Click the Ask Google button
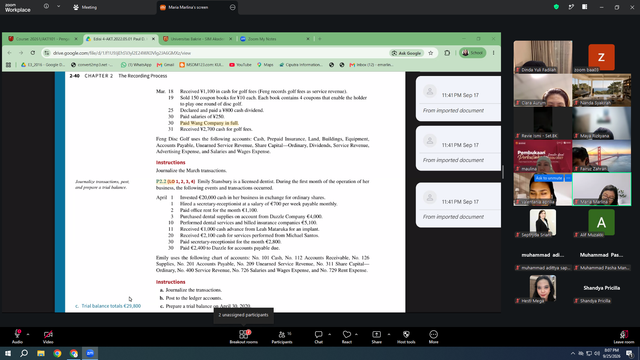This screenshot has width=640, height=360. point(407,53)
